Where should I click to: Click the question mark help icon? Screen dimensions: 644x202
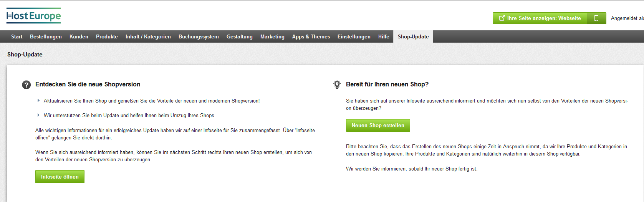tap(26, 84)
